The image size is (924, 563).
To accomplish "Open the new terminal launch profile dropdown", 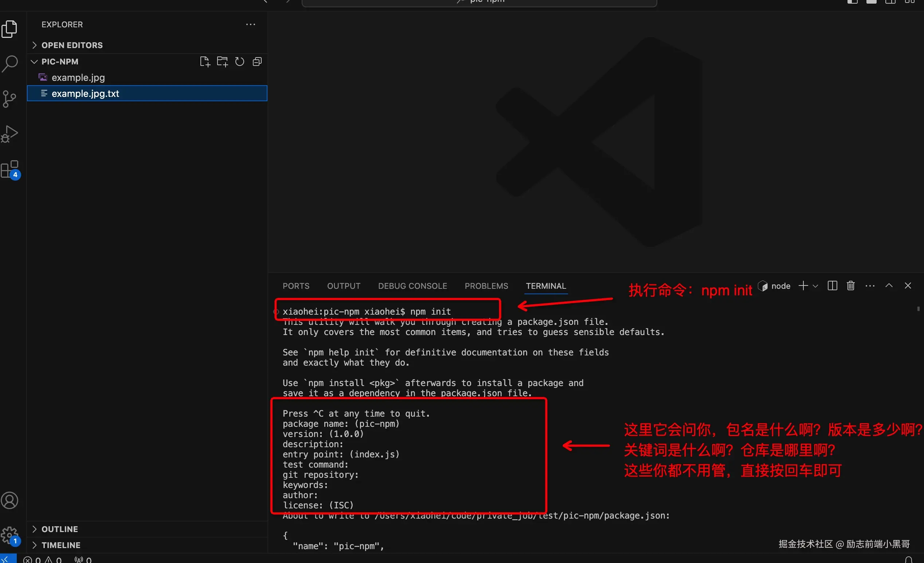I will 815,286.
